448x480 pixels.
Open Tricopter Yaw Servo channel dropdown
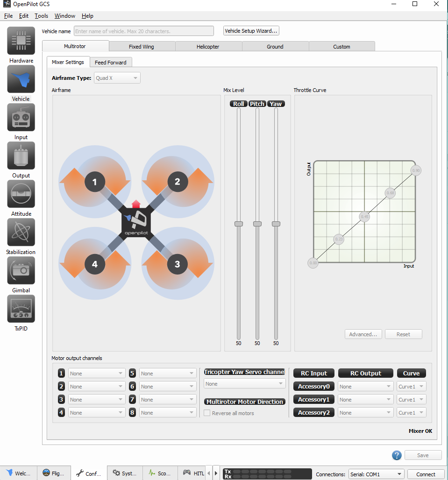click(x=245, y=383)
